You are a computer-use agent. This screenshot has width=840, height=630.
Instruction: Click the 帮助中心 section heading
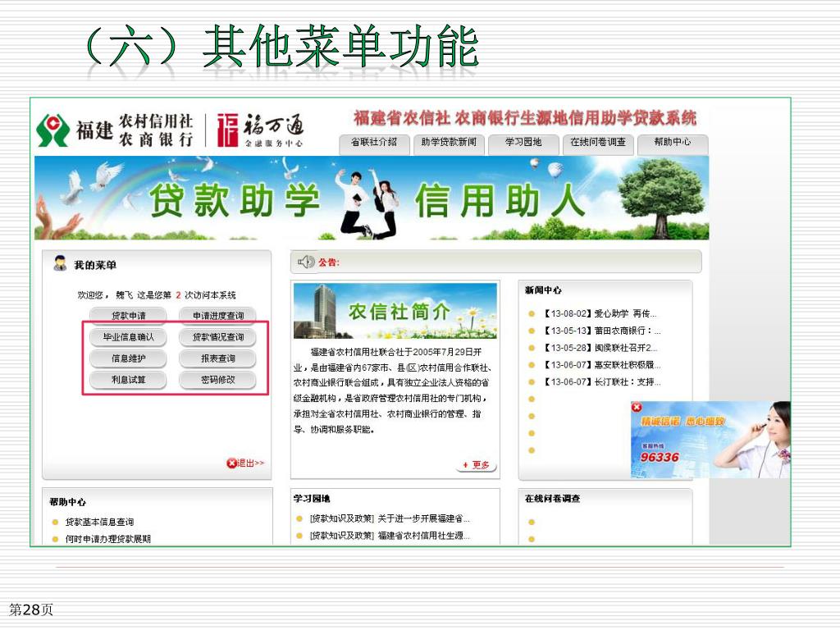[67, 502]
